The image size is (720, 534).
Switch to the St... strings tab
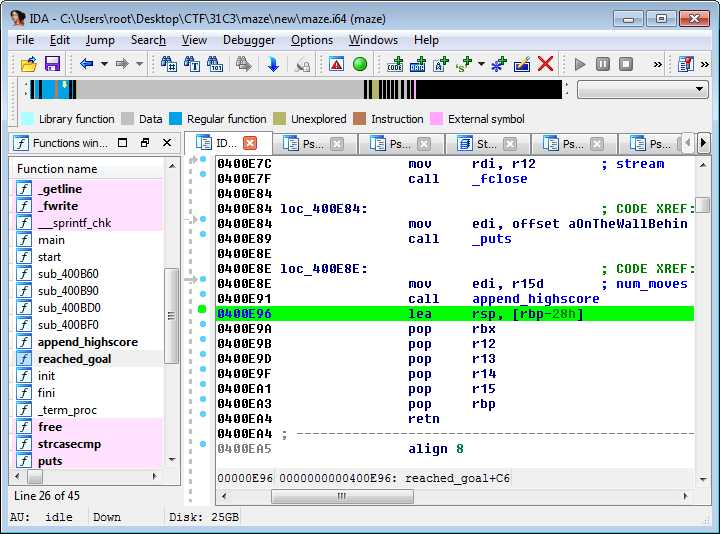click(487, 143)
